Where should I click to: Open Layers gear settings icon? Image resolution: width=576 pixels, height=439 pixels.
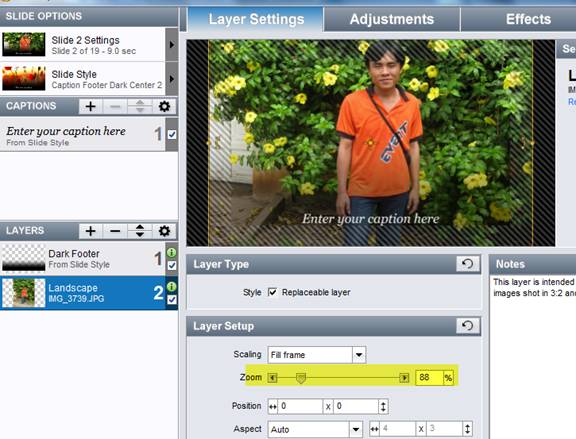click(x=164, y=231)
